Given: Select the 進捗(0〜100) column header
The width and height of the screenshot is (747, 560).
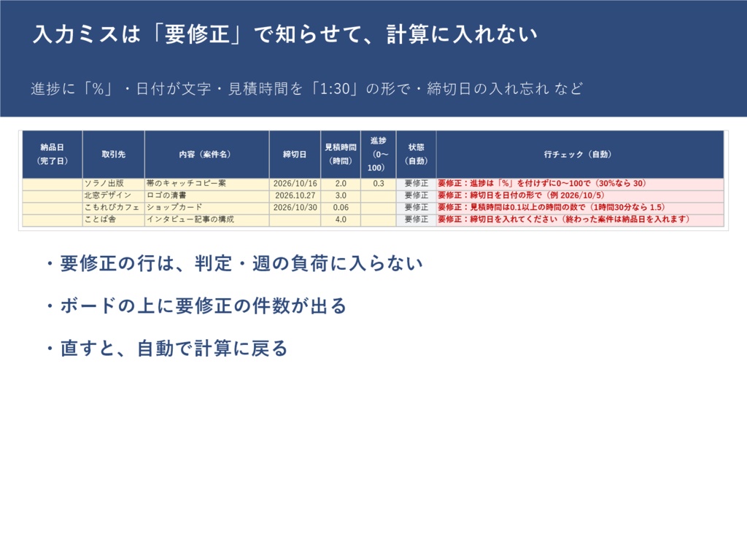Looking at the screenshot, I should pyautogui.click(x=379, y=155).
